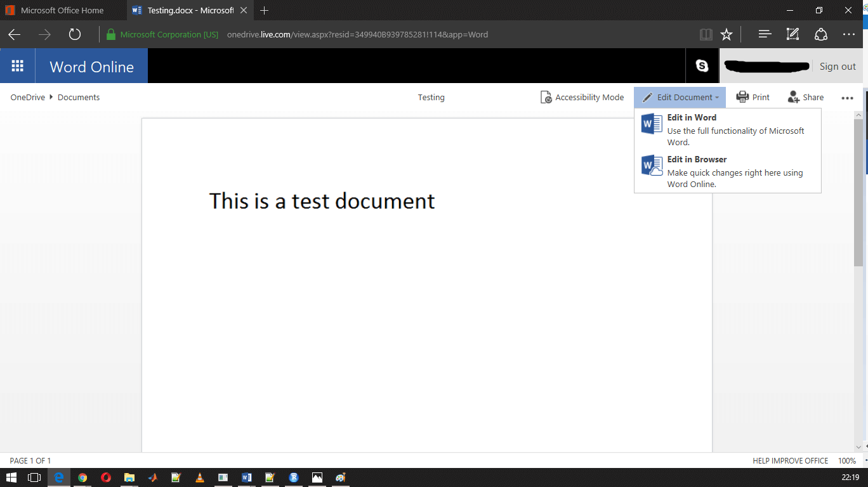Launch Google Chrome from taskbar
Viewport: 868px width, 487px height.
coord(82,477)
